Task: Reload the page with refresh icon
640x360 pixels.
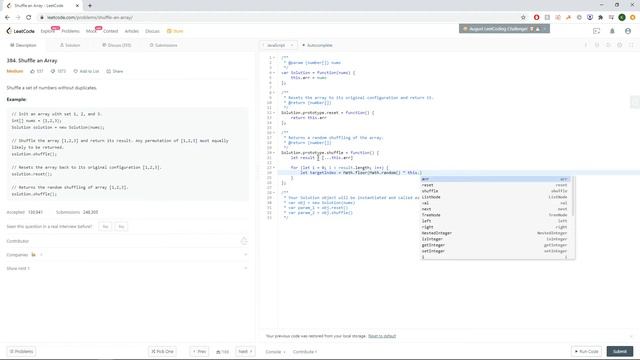Action: pyautogui.click(x=29, y=18)
